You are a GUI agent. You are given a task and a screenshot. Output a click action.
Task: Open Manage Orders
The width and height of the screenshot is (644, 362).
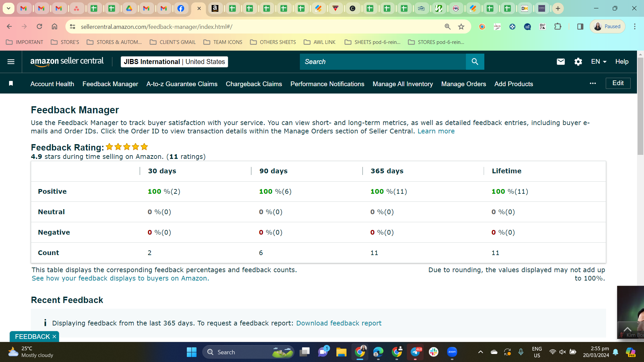click(x=464, y=84)
